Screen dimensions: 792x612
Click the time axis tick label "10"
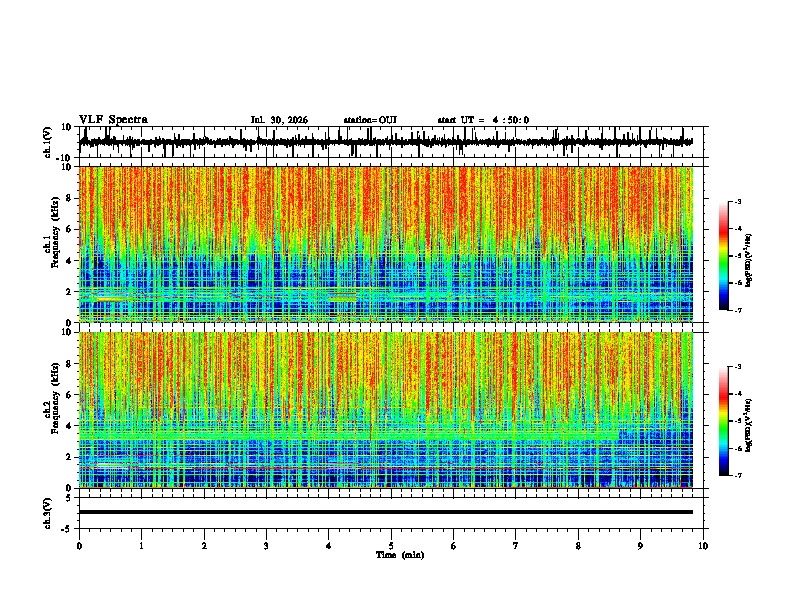tap(703, 546)
